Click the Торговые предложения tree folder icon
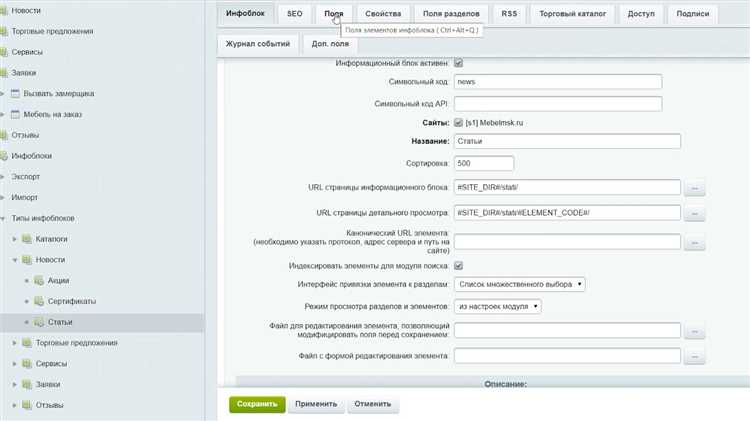Viewport: 750px width, 421px height. 27,343
